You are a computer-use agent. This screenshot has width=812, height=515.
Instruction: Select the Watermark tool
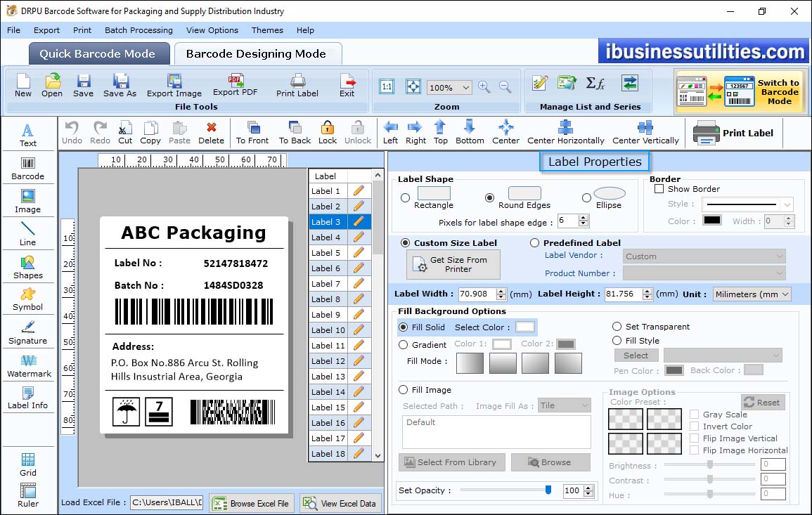tap(29, 366)
